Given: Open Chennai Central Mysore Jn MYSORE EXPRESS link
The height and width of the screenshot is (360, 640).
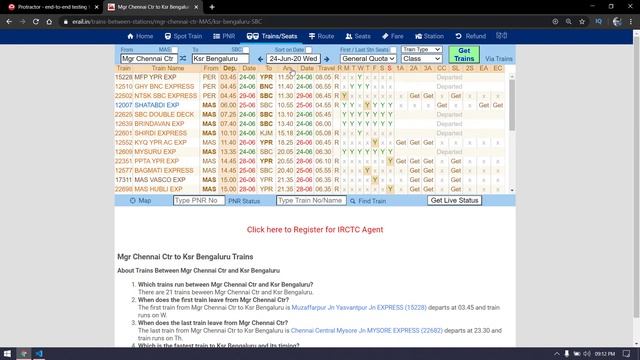Looking at the screenshot, I should point(367,331).
